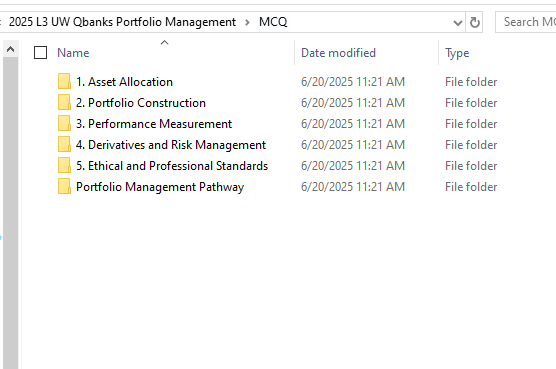Click File folder type of 3. Performance Measurement

471,124
